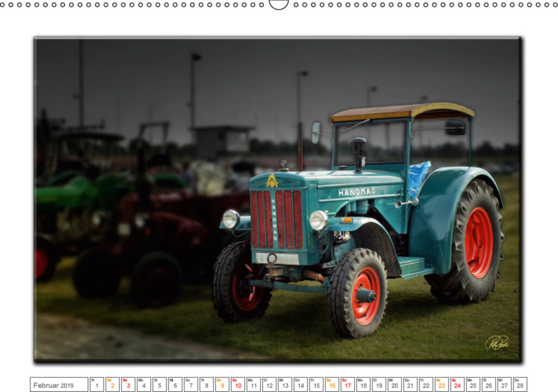Select day 1 (Fr) cell

pos(97,385)
